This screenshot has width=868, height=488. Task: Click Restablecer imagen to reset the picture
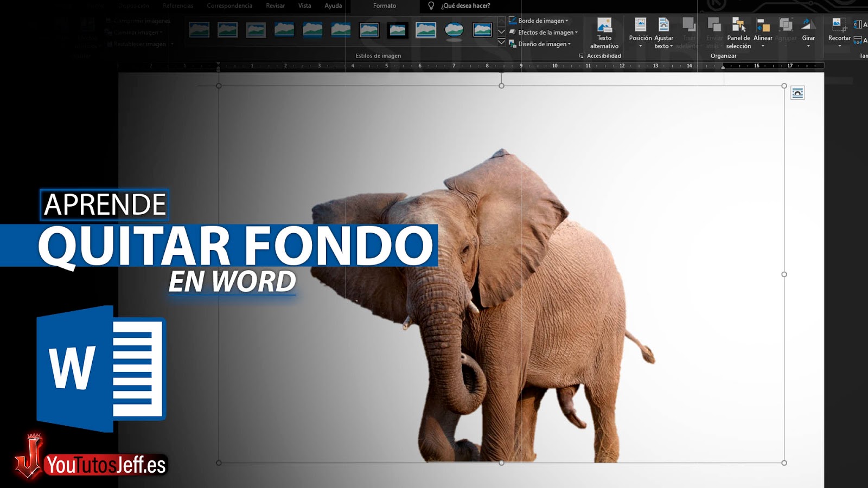[137, 44]
